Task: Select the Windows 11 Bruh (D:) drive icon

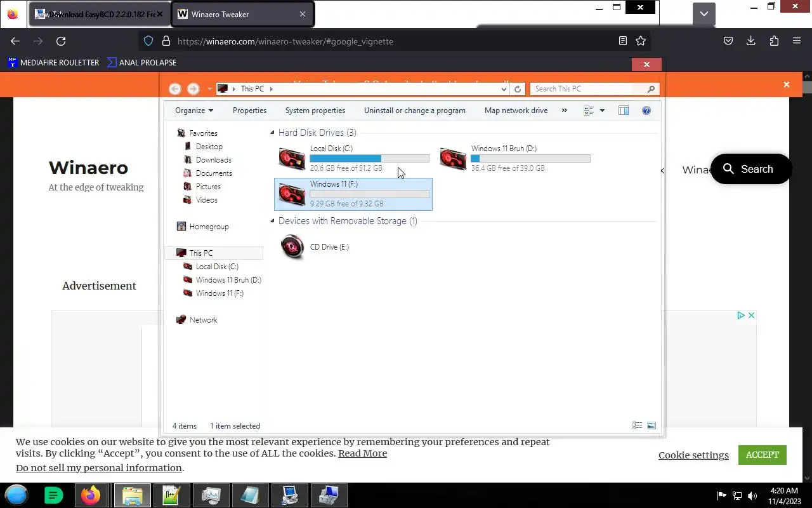Action: click(x=453, y=159)
